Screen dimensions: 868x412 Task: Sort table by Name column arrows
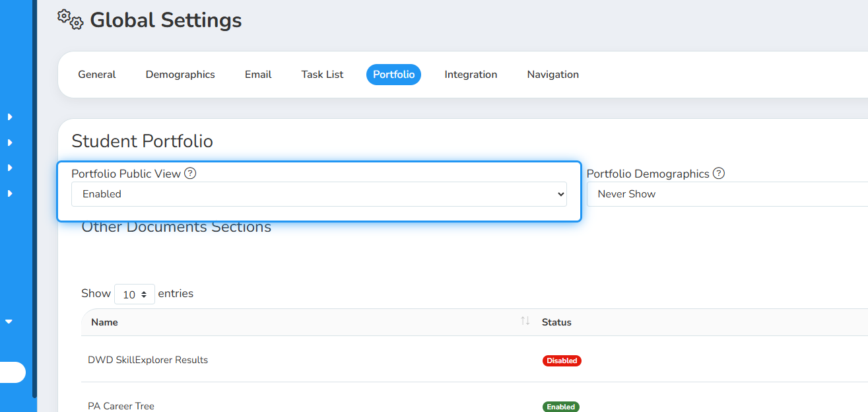coord(525,321)
